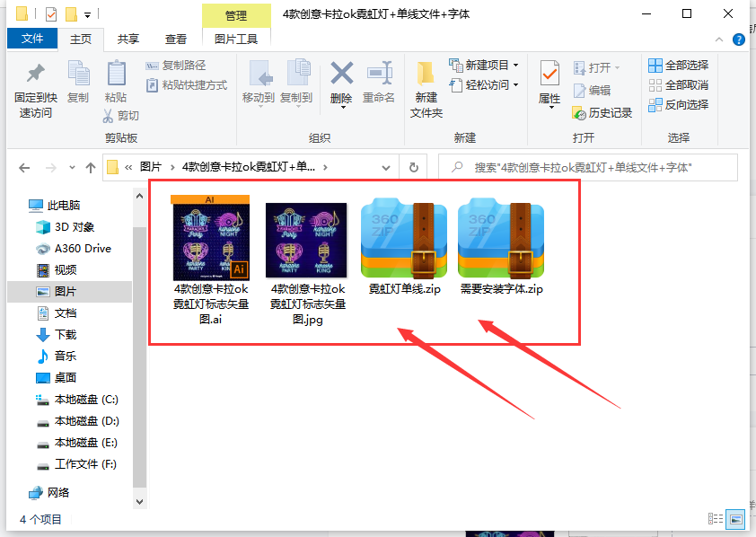Open Music (音乐) in sidebar
The height and width of the screenshot is (537, 756).
(57, 357)
